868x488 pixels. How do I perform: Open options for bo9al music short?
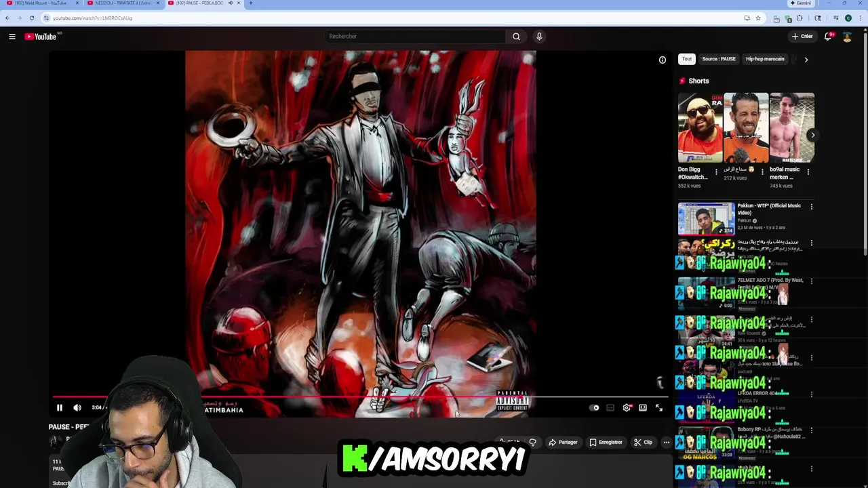[808, 172]
